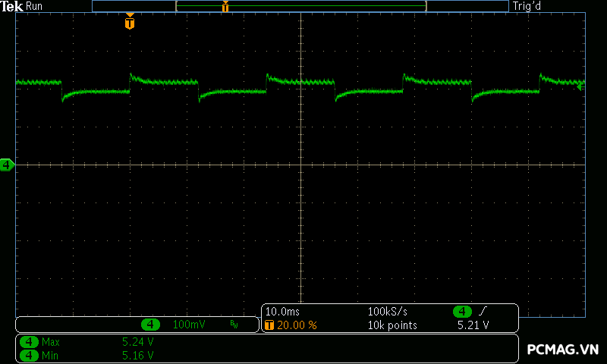Click the 5.21 V trigger level readout
607x364 pixels.
473,325
